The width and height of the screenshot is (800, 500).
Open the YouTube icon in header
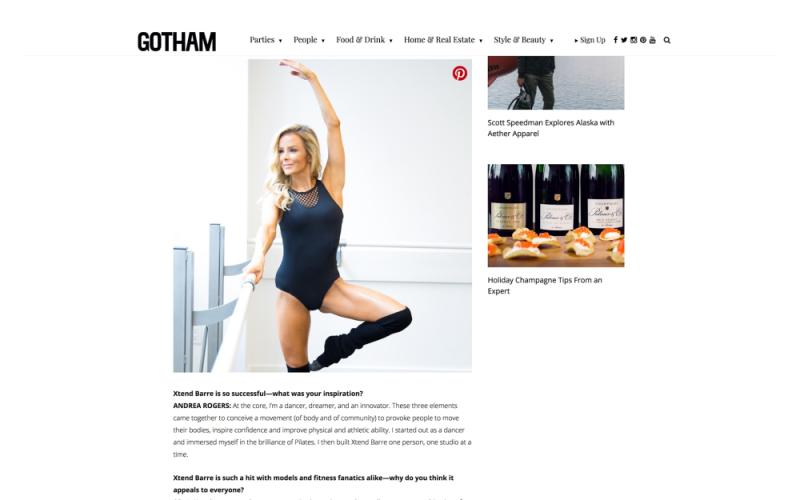(652, 40)
